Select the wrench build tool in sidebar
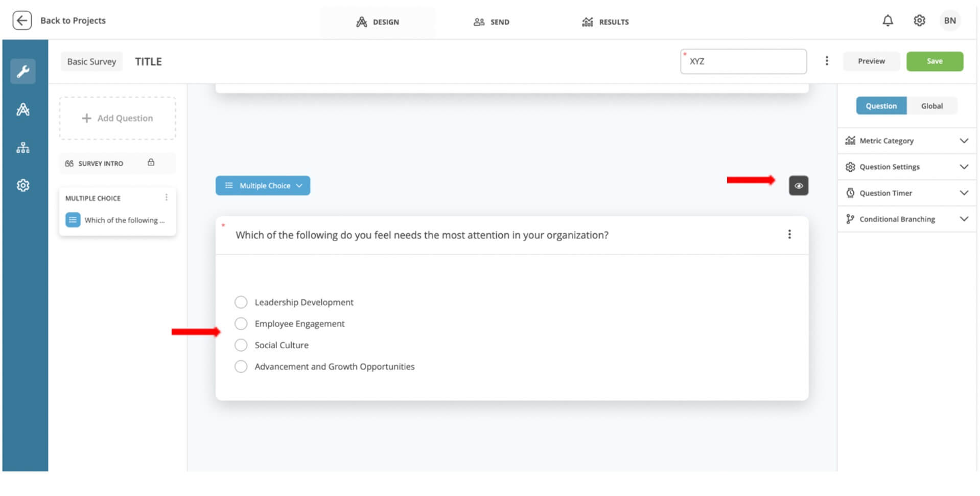The height and width of the screenshot is (496, 980). pyautogui.click(x=23, y=71)
